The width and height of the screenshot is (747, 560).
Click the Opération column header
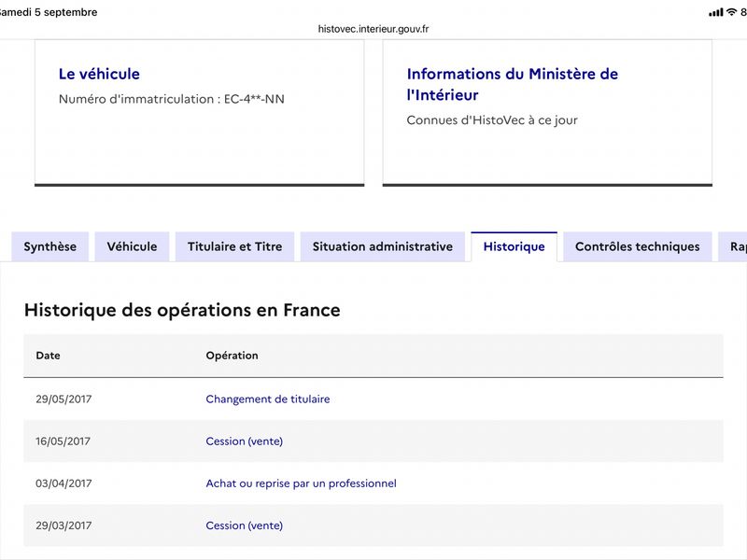[232, 356]
